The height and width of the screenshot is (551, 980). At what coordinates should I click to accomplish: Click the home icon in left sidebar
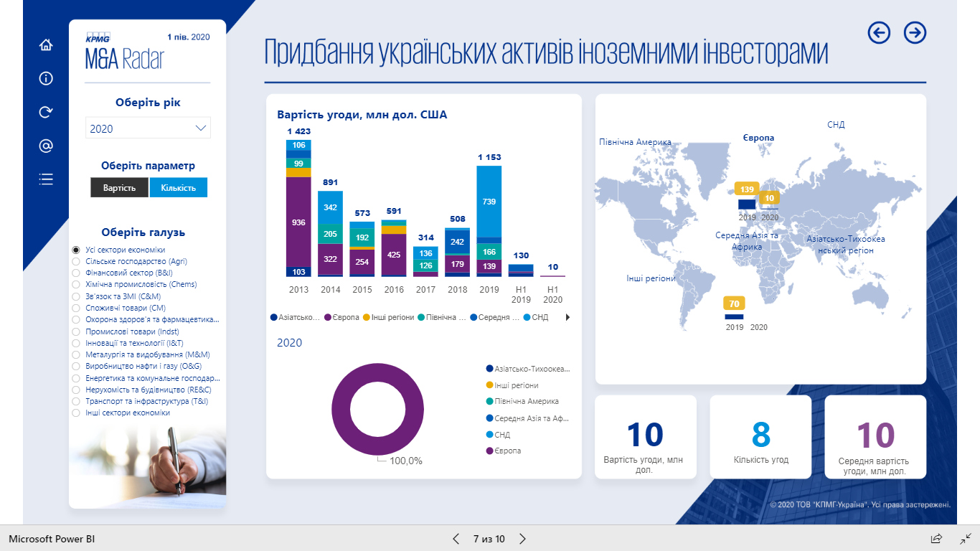point(46,45)
